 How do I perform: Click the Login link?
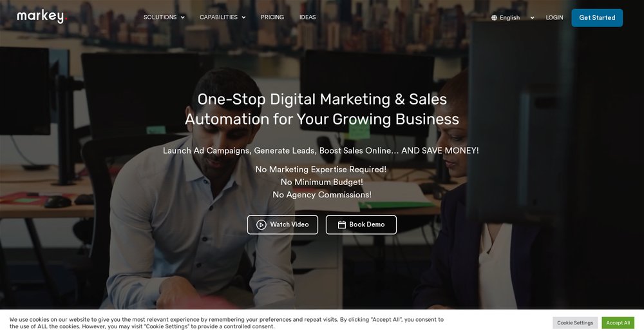(554, 17)
